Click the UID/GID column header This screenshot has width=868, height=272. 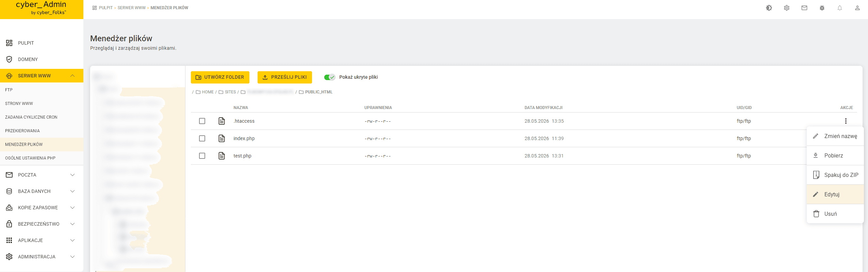pyautogui.click(x=744, y=108)
